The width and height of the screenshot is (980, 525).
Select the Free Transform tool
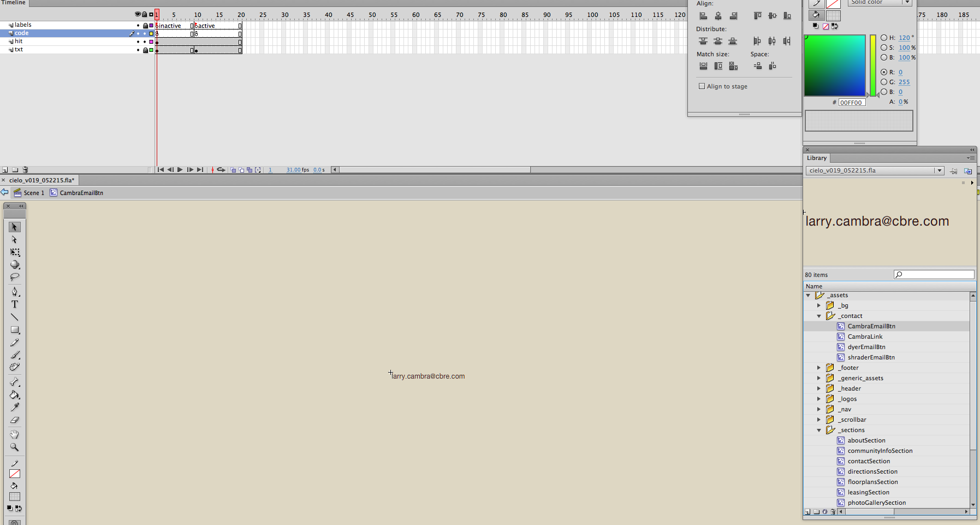click(x=15, y=252)
